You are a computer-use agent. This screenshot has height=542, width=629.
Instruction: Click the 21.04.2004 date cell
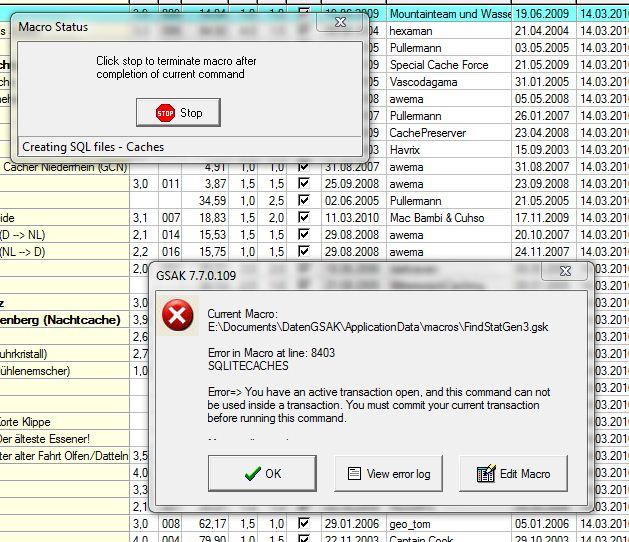coord(544,31)
